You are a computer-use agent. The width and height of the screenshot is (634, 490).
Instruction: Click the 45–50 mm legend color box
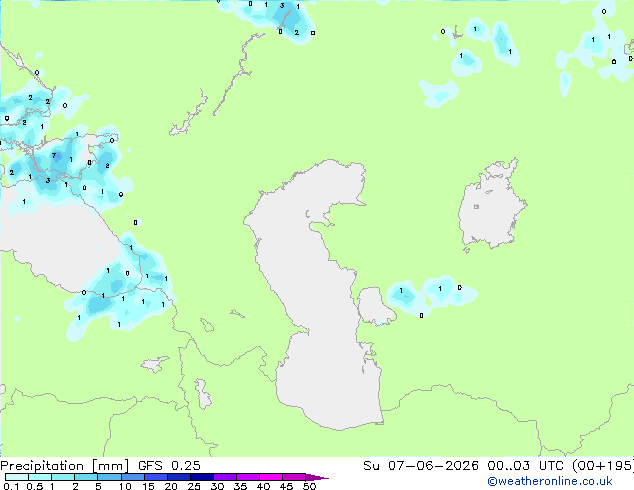294,477
